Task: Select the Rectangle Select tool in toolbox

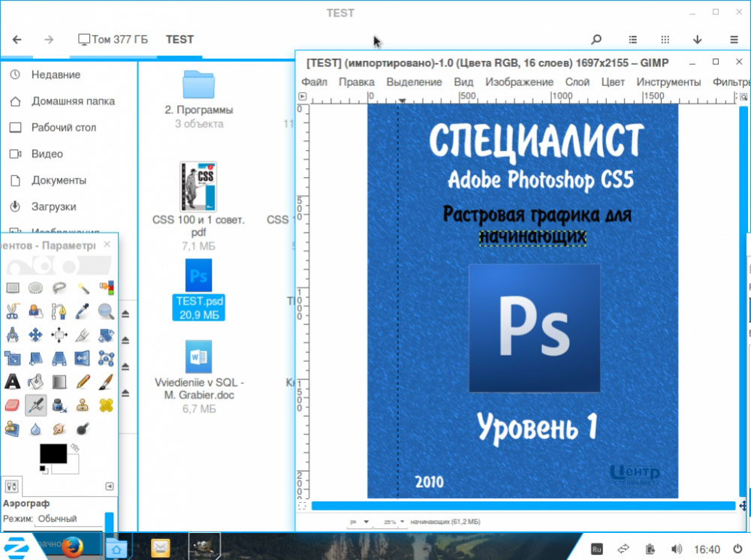Action: coord(13,288)
